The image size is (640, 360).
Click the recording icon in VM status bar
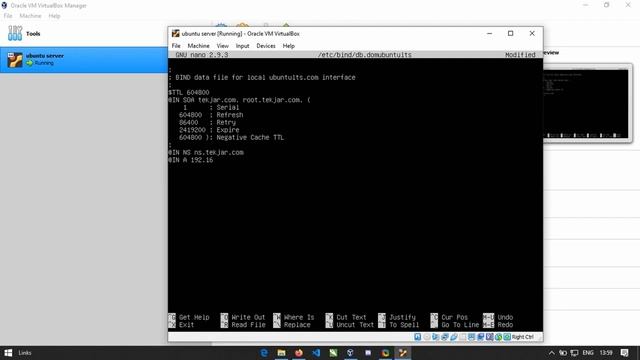pos(481,337)
